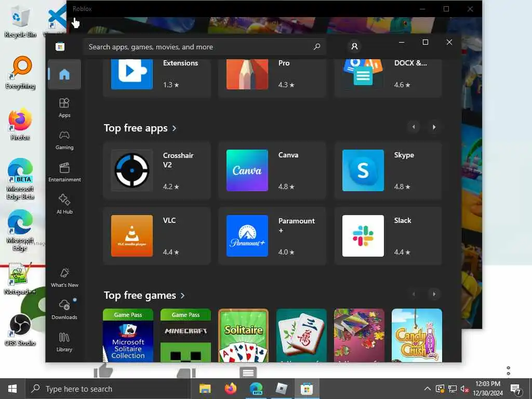Open Everything desktop shortcut

20,73
